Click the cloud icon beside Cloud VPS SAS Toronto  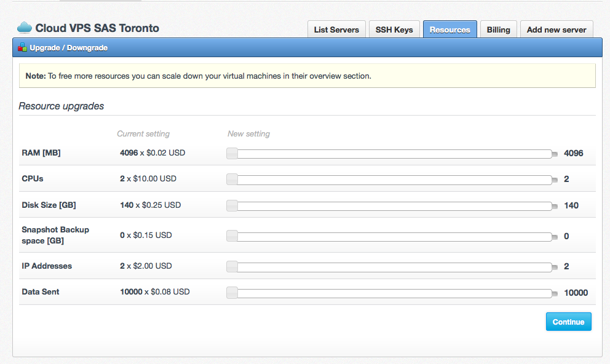[25, 28]
